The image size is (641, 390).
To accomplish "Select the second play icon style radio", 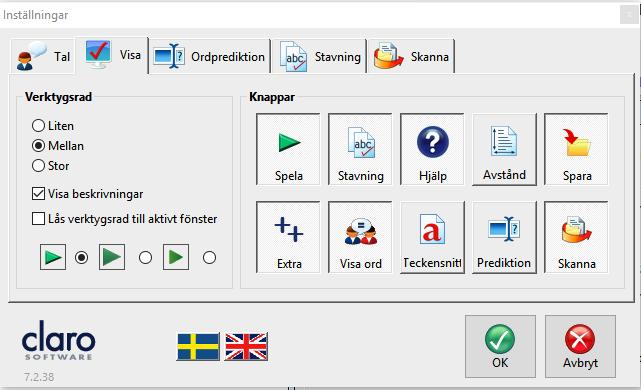I will click(146, 258).
